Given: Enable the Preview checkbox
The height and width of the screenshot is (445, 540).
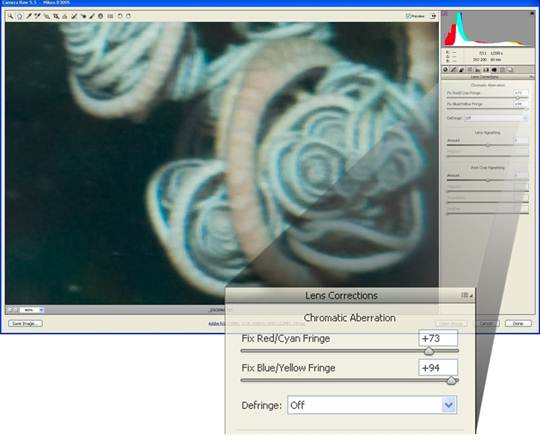Looking at the screenshot, I should click(408, 16).
